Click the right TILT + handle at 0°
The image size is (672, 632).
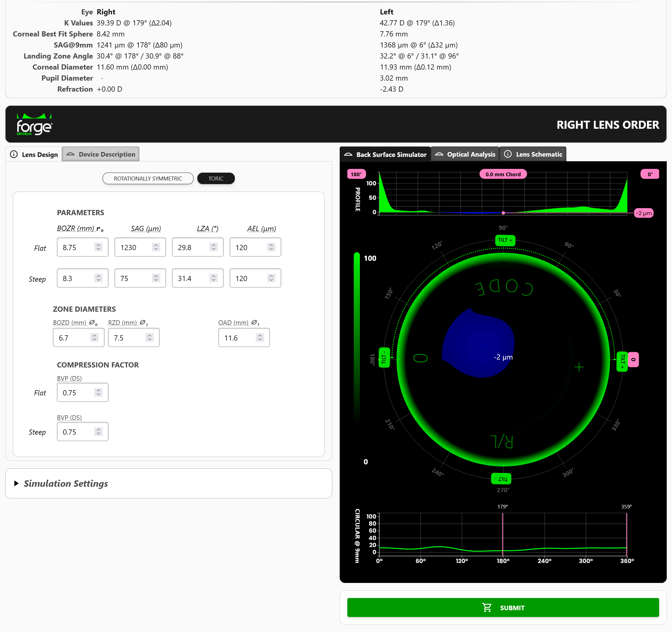coord(622,362)
